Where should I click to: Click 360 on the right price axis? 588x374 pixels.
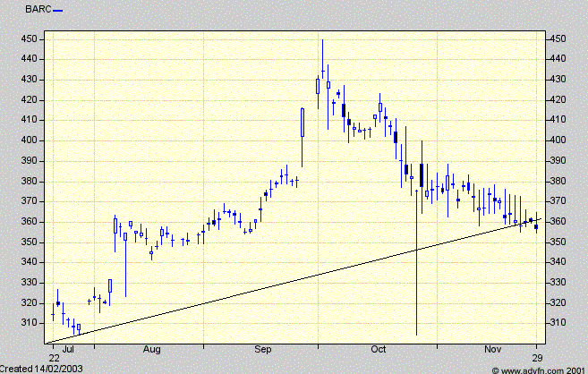point(558,221)
